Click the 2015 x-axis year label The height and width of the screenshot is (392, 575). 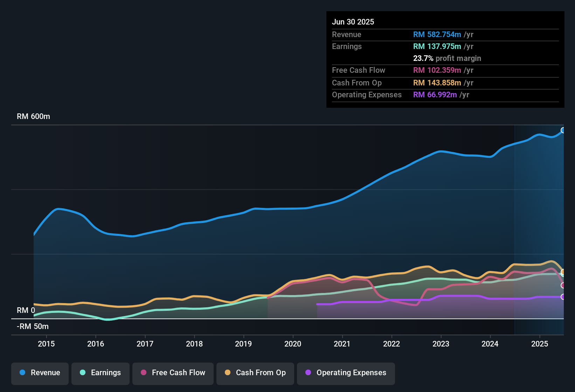tap(46, 344)
